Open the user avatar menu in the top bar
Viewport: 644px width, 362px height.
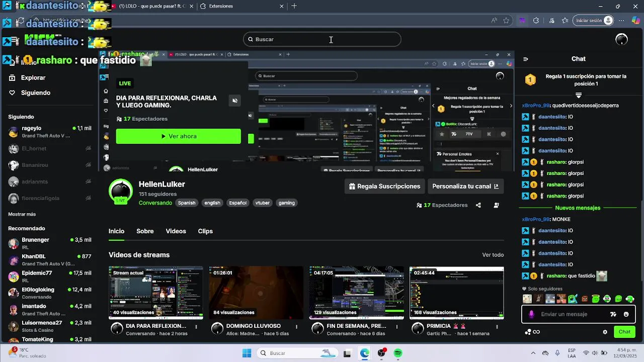pyautogui.click(x=622, y=39)
